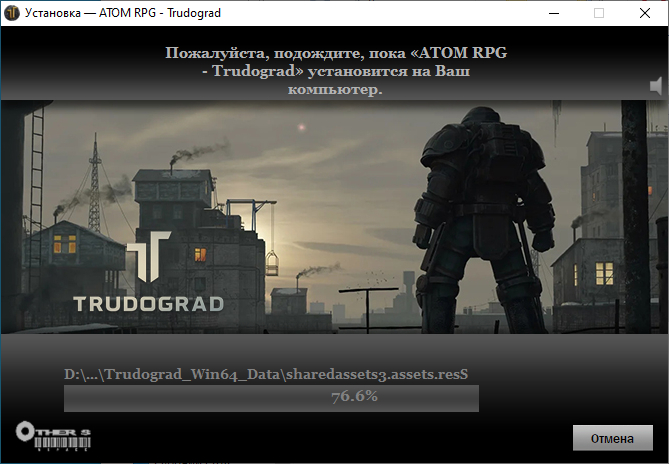Click the Other's Space logo
This screenshot has width=669, height=464.
[x=53, y=437]
